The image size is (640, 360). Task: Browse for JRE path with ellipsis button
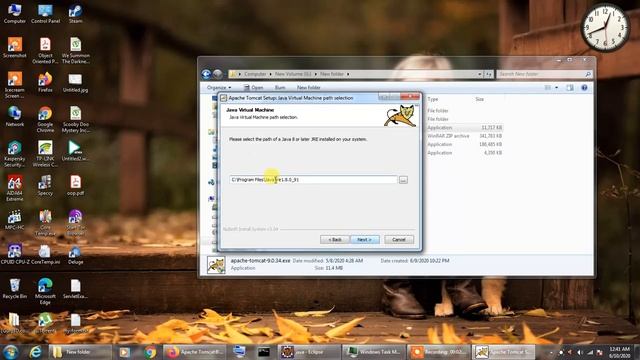click(403, 180)
